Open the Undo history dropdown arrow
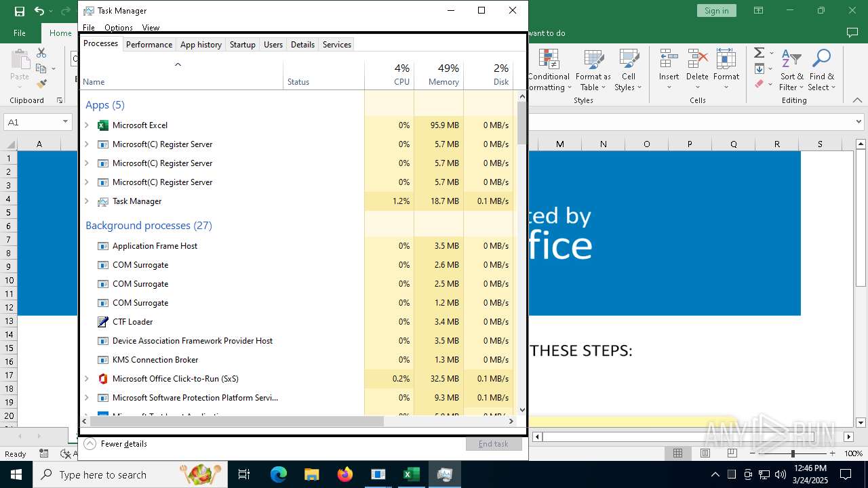Screen dimensions: 868x488 51,12
